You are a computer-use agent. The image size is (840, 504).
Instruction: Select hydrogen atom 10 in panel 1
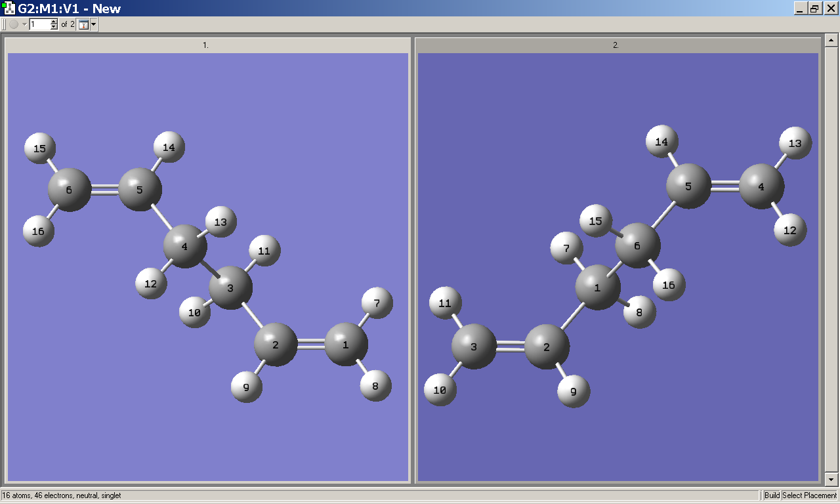[x=195, y=312]
